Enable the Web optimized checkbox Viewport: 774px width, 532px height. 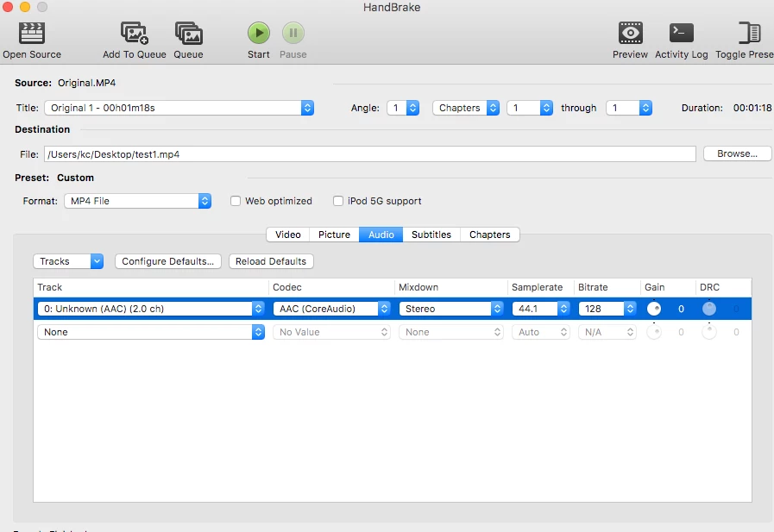236,201
